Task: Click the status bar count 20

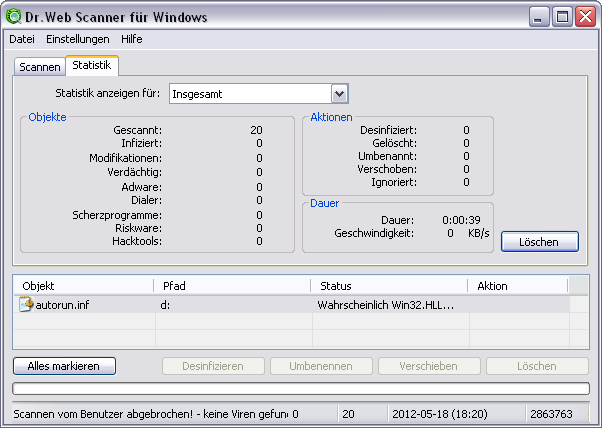Action: 348,414
